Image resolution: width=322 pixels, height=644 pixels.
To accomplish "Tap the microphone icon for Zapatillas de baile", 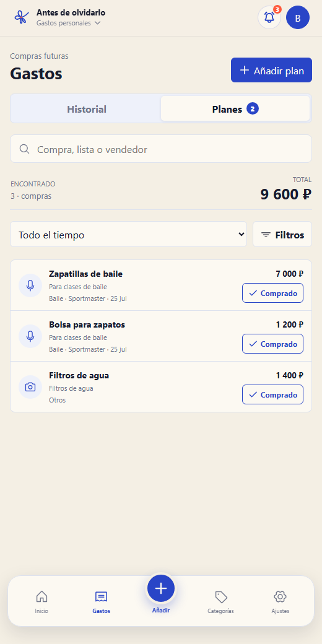I will click(30, 285).
